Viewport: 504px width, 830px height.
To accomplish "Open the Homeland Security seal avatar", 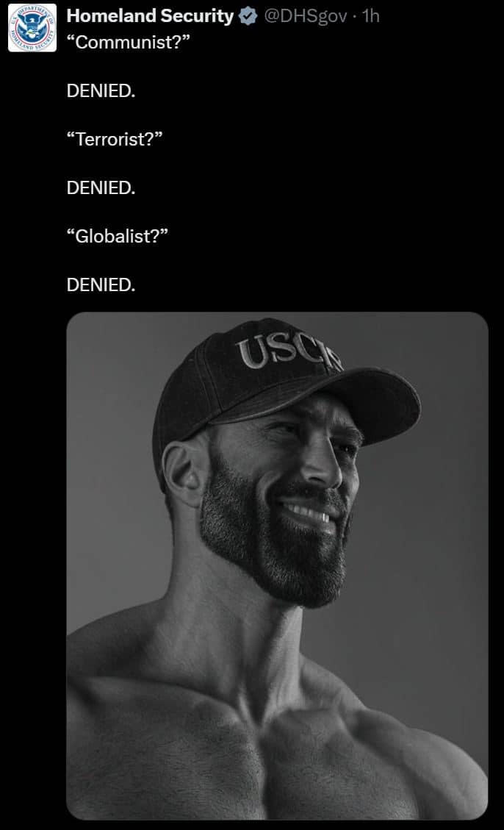I will [x=32, y=27].
